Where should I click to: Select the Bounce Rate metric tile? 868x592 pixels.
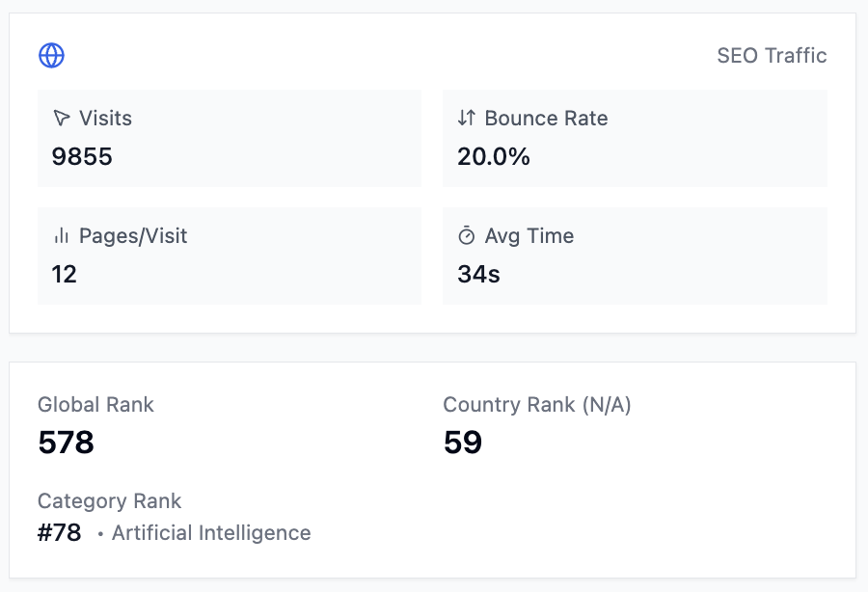(x=635, y=138)
